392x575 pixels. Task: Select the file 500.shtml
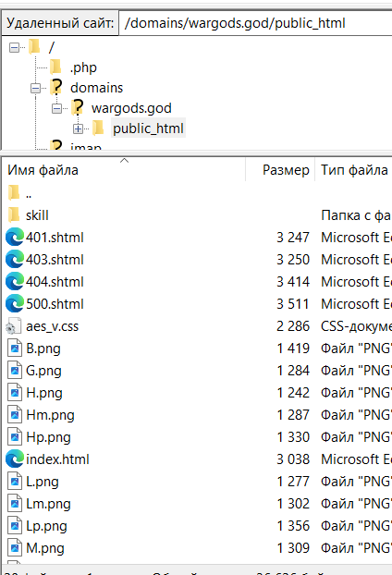[x=55, y=304]
